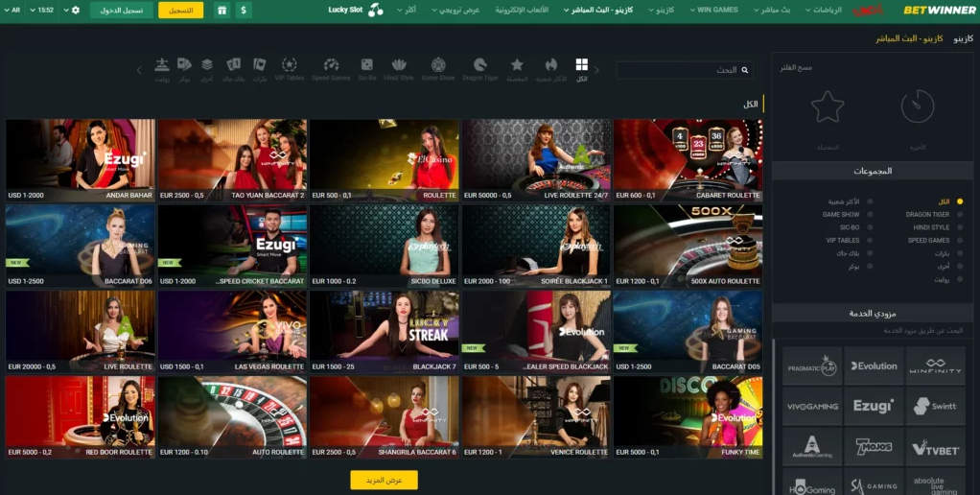
Task: Choose the Game Show wheel icon
Action: (x=438, y=66)
